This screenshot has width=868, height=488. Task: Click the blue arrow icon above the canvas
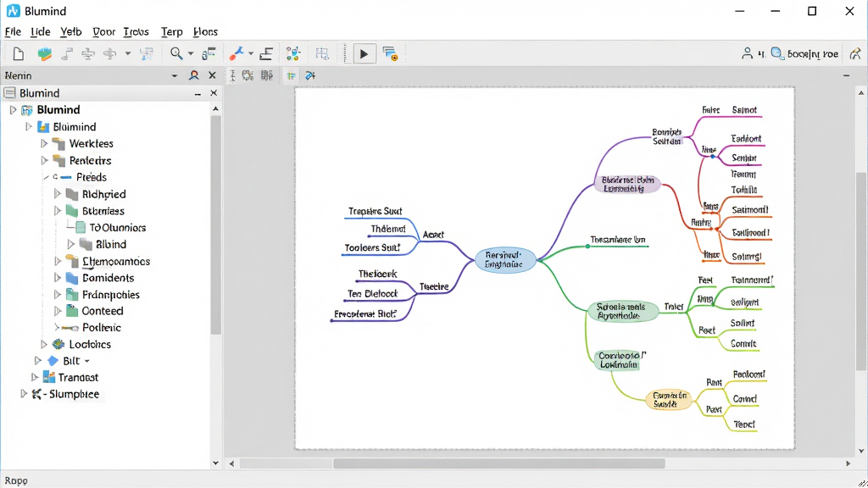pyautogui.click(x=310, y=75)
